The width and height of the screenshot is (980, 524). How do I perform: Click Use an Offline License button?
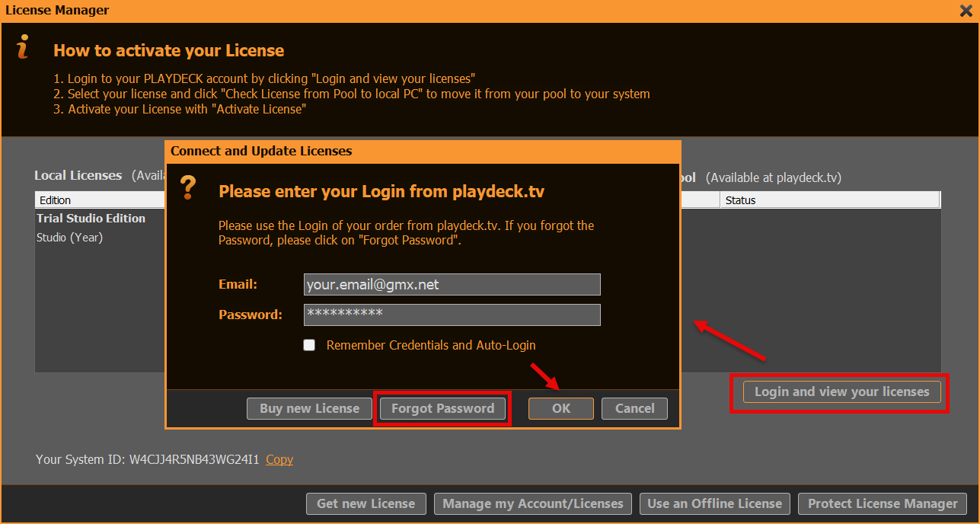coord(714,503)
